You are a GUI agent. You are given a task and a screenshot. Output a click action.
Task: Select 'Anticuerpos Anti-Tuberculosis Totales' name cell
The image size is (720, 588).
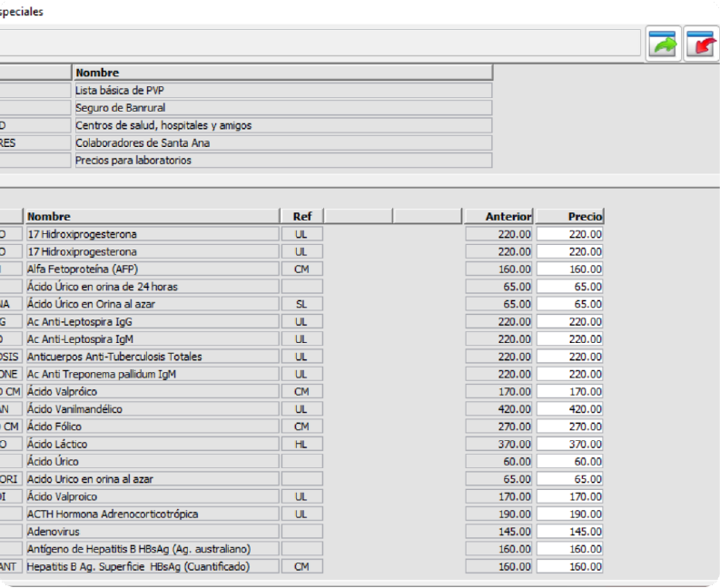tap(152, 357)
